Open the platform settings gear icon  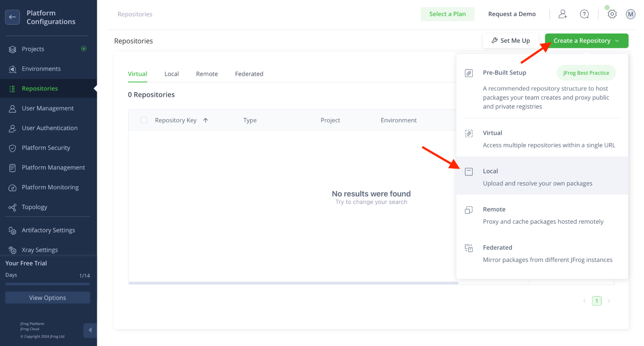(x=611, y=14)
